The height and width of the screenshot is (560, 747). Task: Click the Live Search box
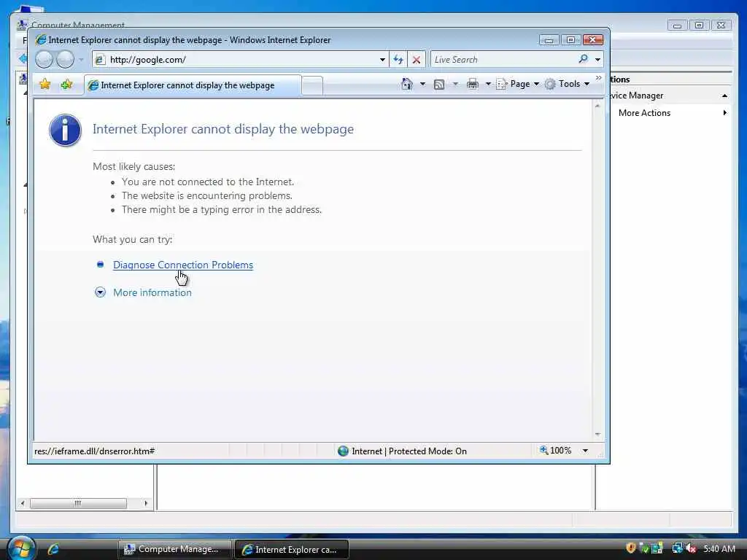[503, 60]
